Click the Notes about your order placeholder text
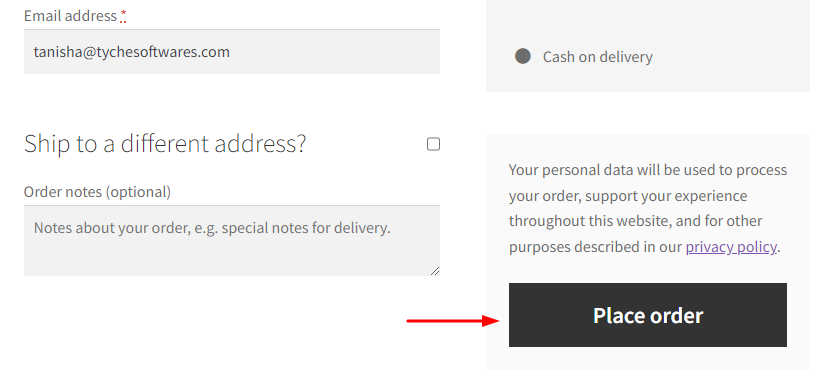Image resolution: width=817 pixels, height=373 pixels. click(x=212, y=228)
